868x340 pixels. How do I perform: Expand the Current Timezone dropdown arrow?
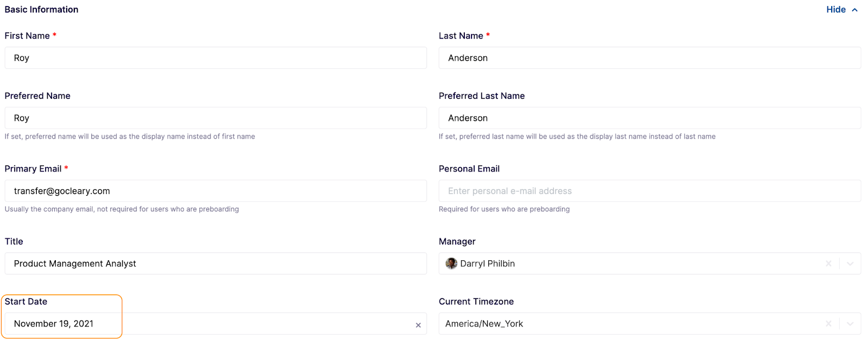pyautogui.click(x=850, y=324)
